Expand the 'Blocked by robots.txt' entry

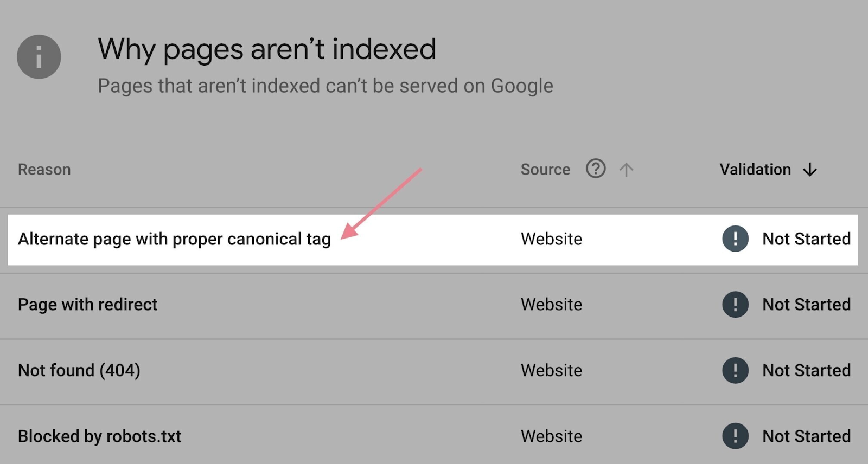[100, 436]
